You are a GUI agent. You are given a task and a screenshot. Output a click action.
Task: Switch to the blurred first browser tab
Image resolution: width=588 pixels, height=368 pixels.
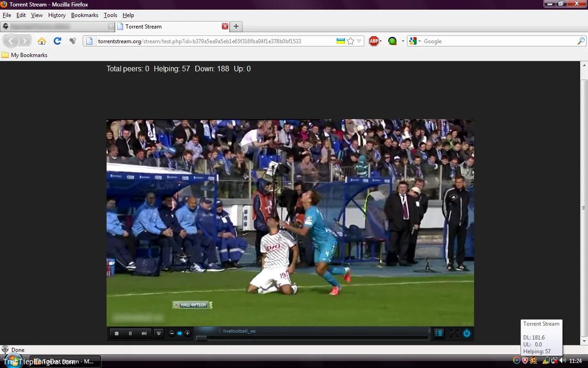click(57, 27)
